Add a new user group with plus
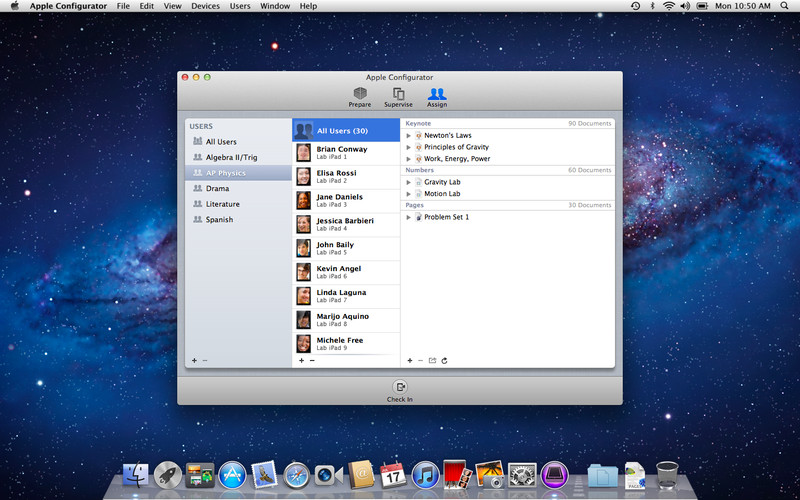Screen dimensions: 800x500 (x=194, y=360)
